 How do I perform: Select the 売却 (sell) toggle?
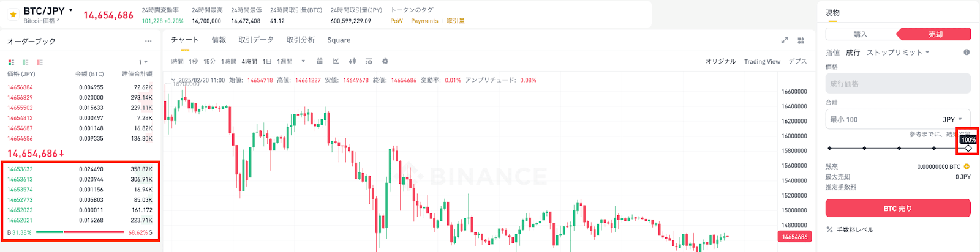pyautogui.click(x=935, y=34)
